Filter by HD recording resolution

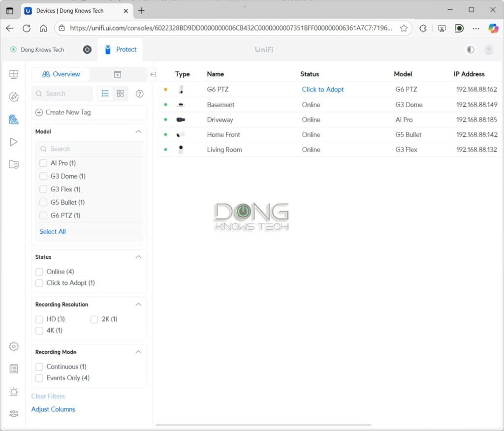click(39, 319)
